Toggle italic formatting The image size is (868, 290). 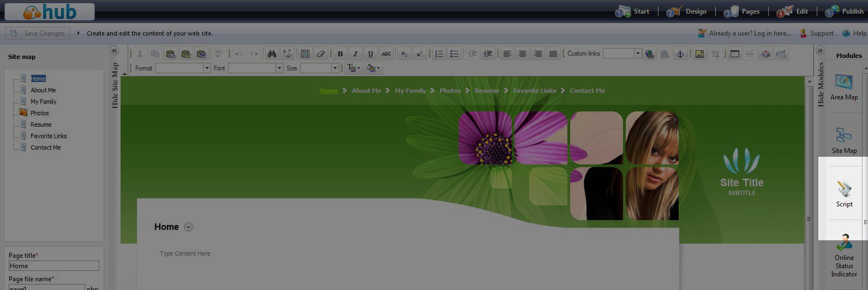point(355,54)
